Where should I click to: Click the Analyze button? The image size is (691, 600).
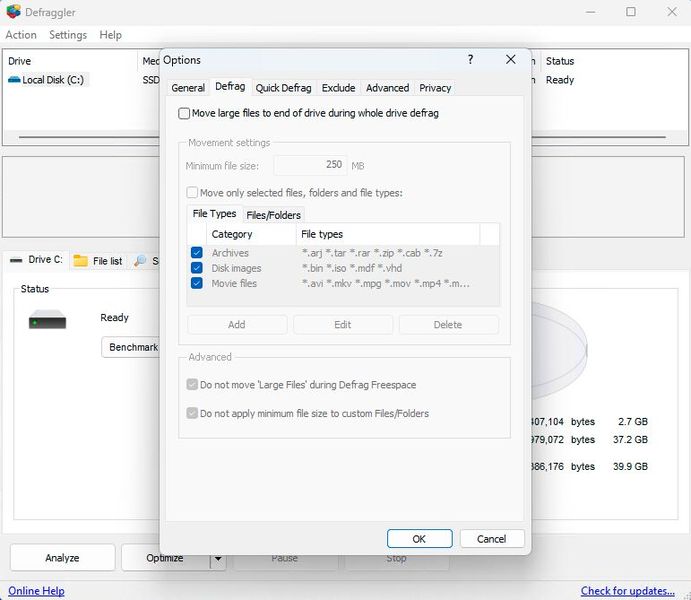(x=63, y=558)
